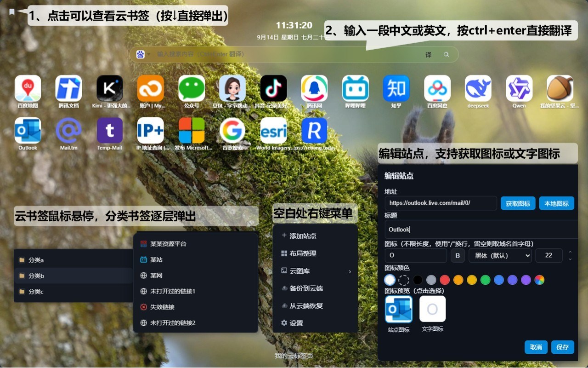Select the dashed transparent color swatch
The image size is (588, 368).
pos(403,280)
